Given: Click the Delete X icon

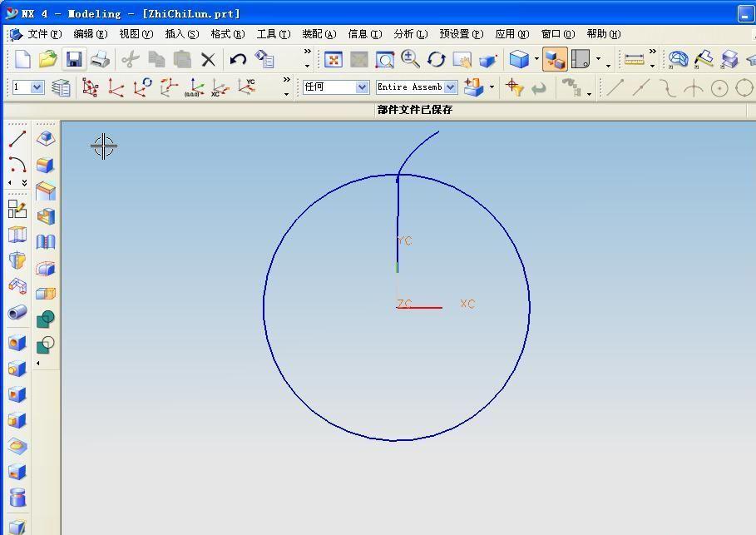Looking at the screenshot, I should tap(208, 59).
